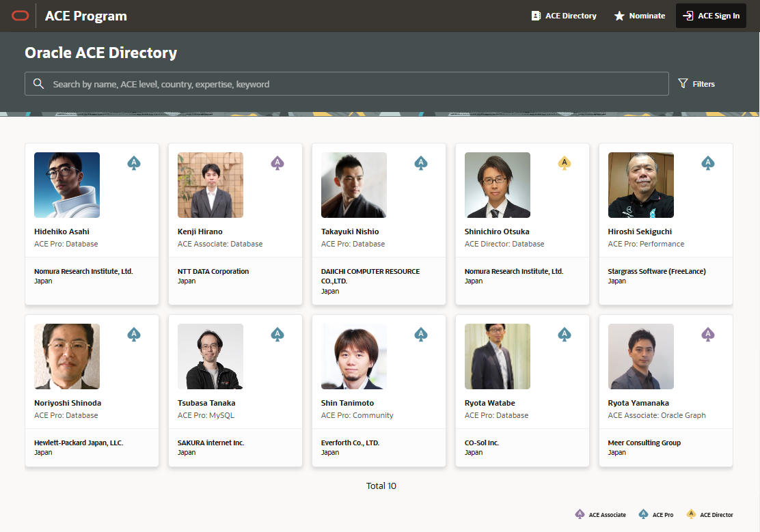
Task: Open Shinichiro Otsuka's profile photo
Action: (498, 185)
